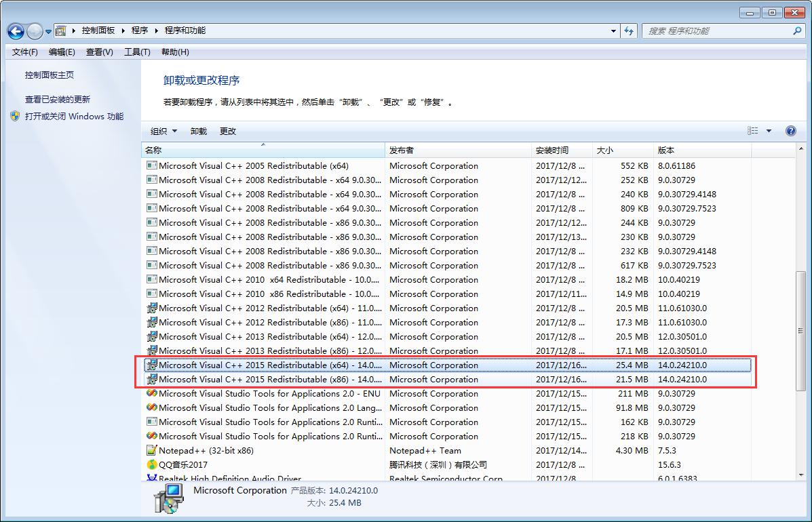Refresh the programs list

click(629, 31)
